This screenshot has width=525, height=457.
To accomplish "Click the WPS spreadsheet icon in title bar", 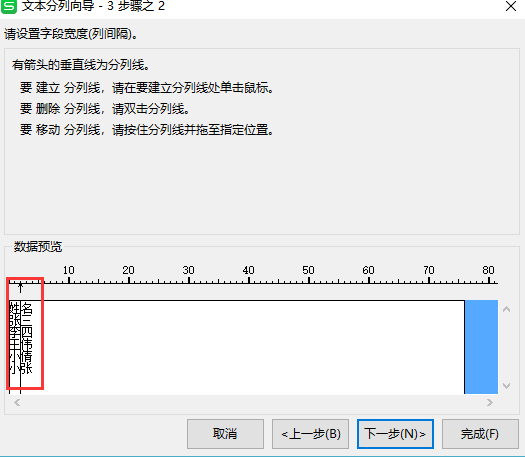I will coord(9,6).
